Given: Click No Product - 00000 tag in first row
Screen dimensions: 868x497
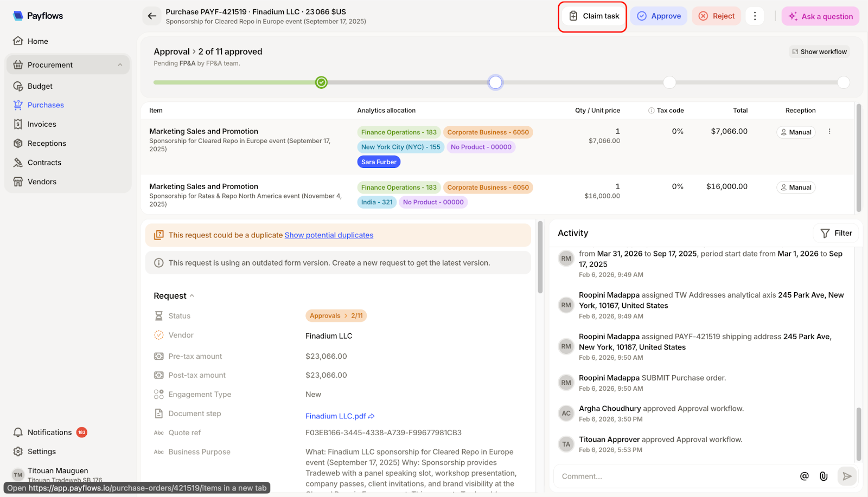Looking at the screenshot, I should tap(481, 147).
